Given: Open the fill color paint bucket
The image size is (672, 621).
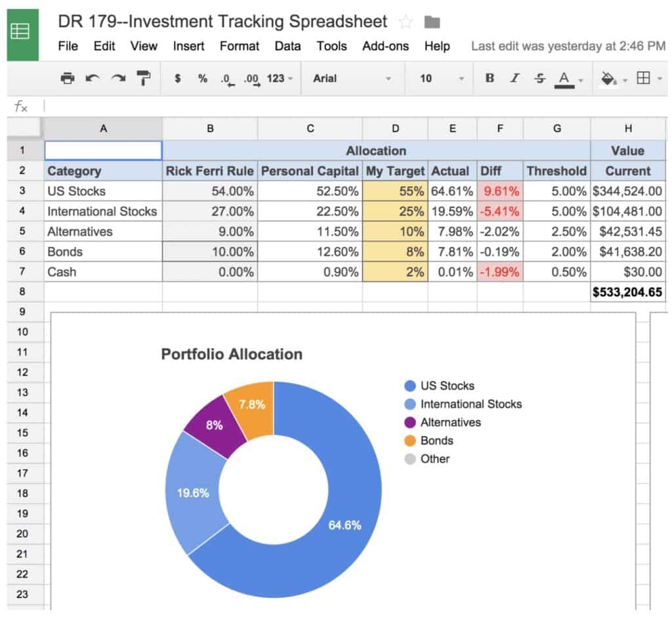Looking at the screenshot, I should (x=610, y=78).
